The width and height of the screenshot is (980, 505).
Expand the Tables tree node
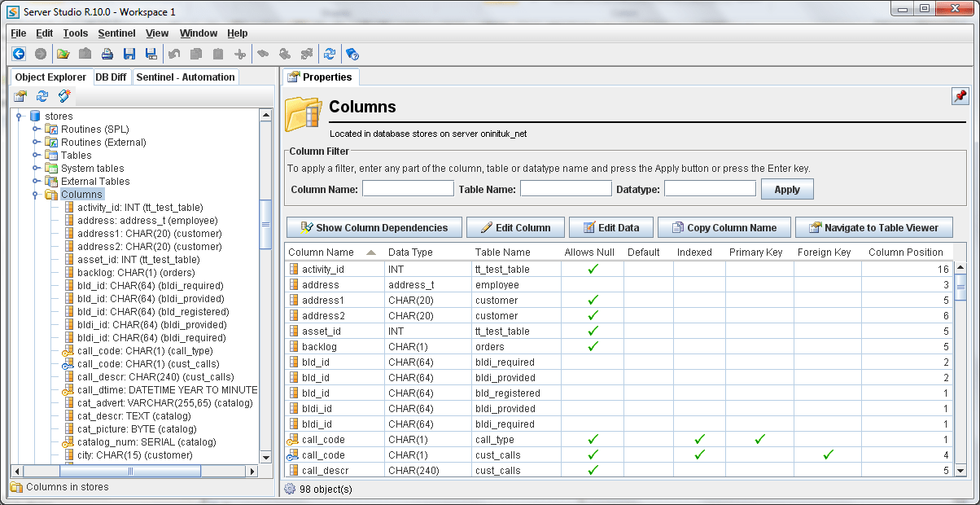(x=37, y=156)
